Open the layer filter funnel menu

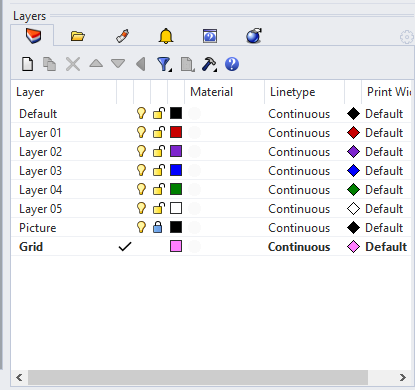[164, 64]
